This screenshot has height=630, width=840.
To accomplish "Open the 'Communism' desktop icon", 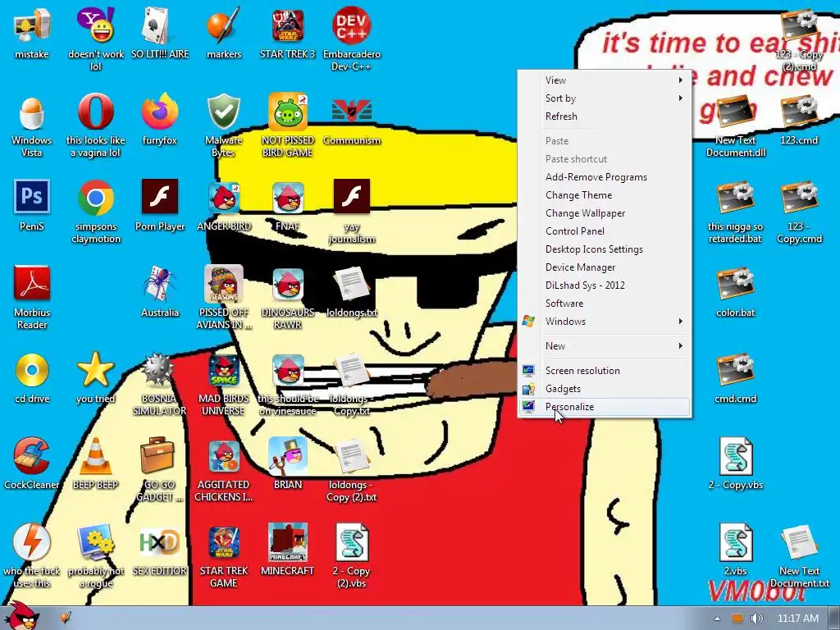I will (351, 112).
